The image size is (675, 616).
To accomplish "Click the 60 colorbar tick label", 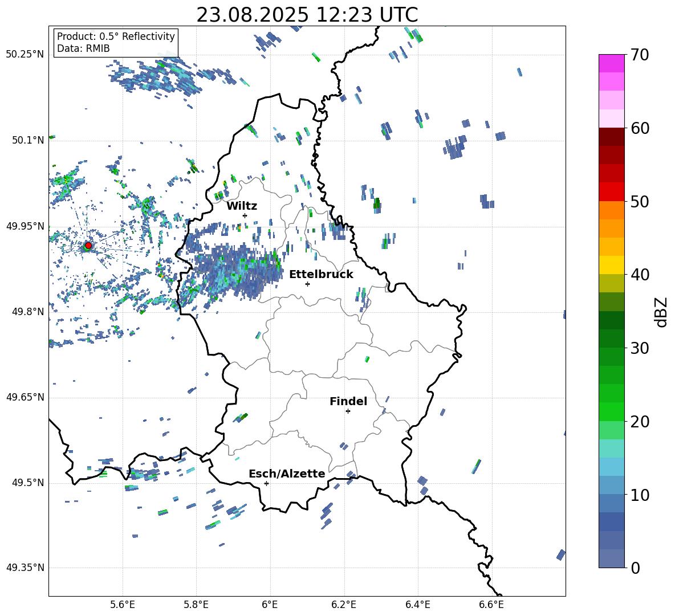I will tap(640, 128).
